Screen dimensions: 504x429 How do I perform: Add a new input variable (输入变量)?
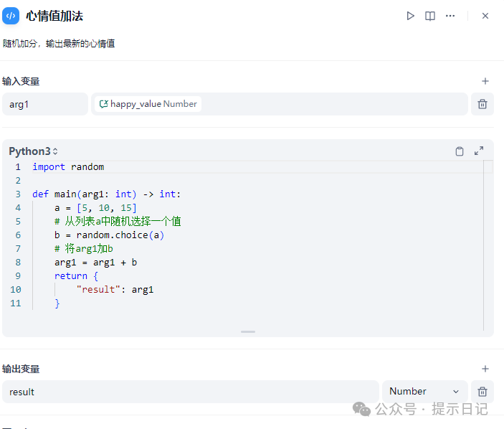(x=485, y=82)
